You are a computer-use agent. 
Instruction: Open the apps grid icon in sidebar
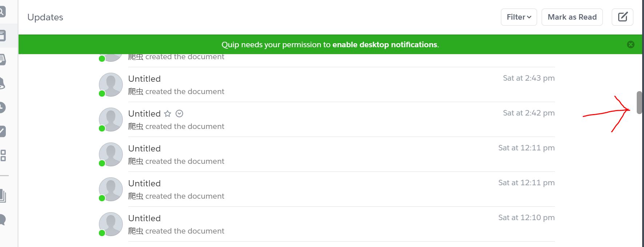pos(3,155)
